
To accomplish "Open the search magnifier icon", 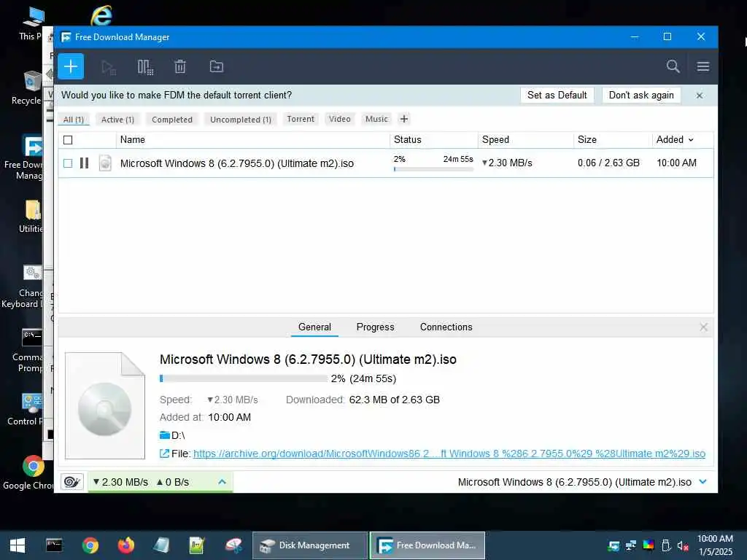I will click(x=673, y=66).
